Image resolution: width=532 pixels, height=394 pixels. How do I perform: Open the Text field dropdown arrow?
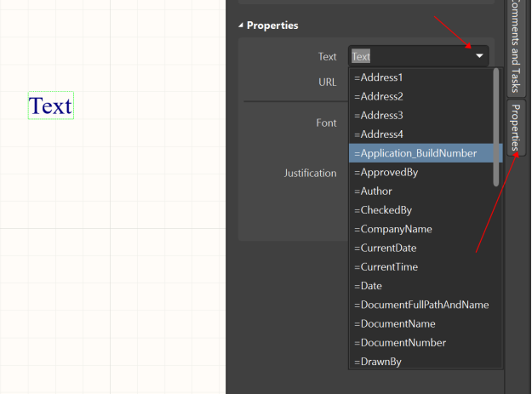click(479, 57)
